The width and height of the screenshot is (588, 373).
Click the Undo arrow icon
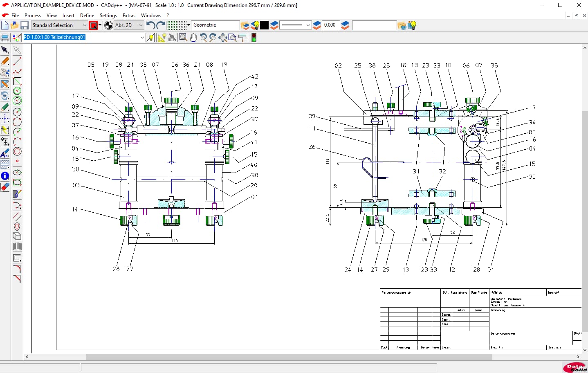coord(150,25)
